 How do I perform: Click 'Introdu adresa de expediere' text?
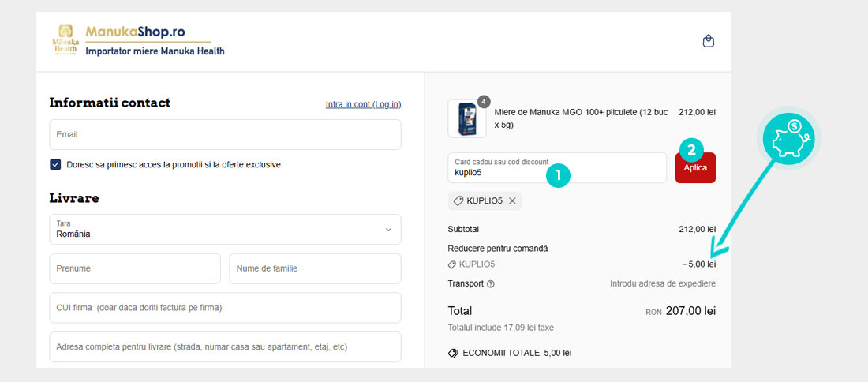(x=663, y=284)
